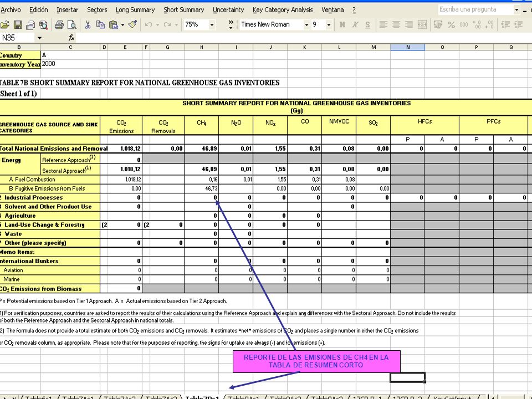Expand the Paste options arrow

122,24
